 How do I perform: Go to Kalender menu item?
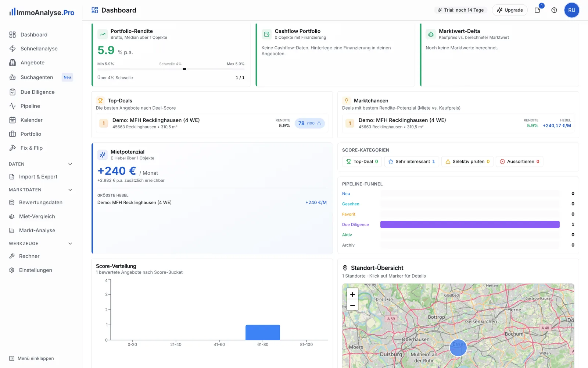pos(41,120)
